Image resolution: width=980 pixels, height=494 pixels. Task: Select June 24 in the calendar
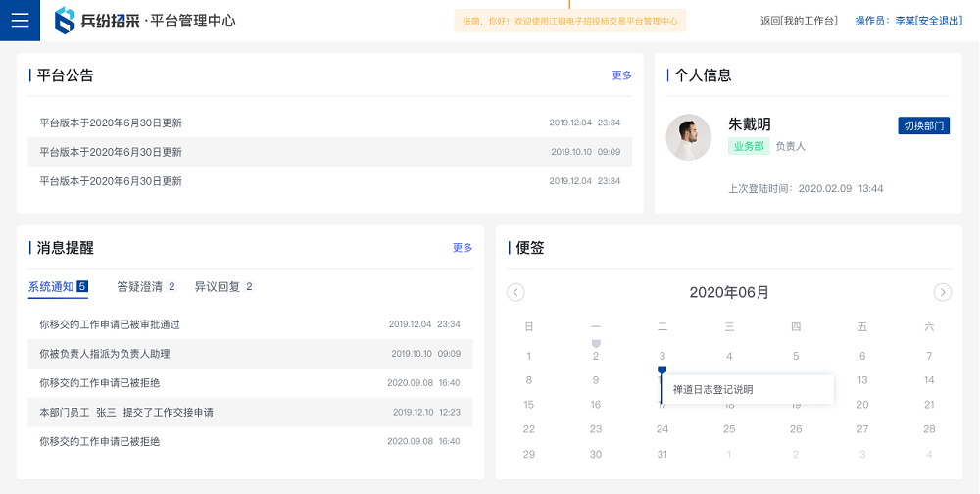pos(662,429)
